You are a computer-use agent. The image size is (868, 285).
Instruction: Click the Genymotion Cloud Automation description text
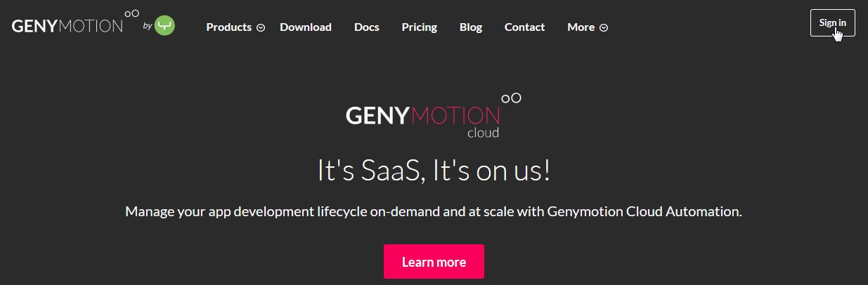coord(434,211)
